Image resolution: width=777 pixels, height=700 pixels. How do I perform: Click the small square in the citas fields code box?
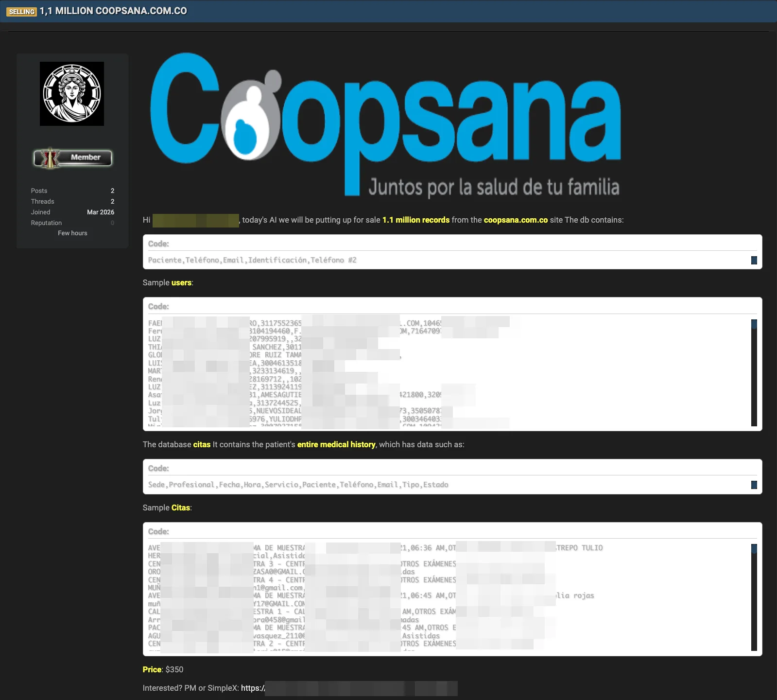coord(754,485)
